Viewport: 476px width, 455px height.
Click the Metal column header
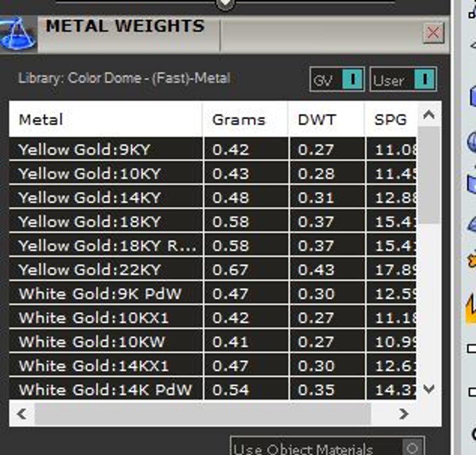[106, 119]
